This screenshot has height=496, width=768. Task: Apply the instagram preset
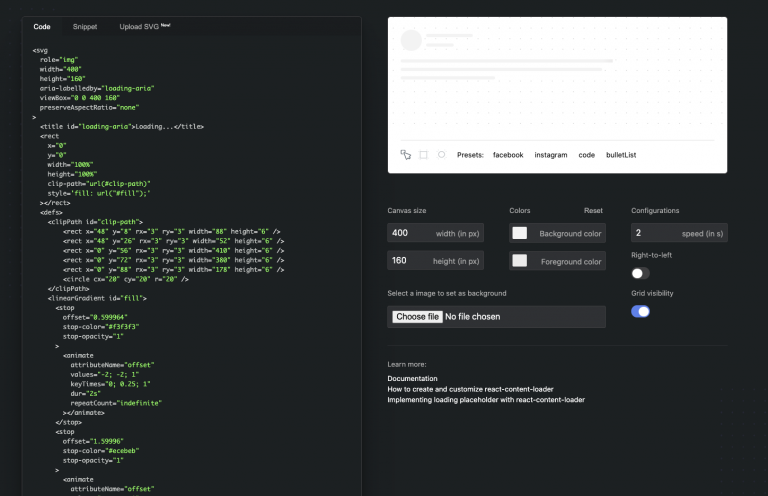pos(551,155)
